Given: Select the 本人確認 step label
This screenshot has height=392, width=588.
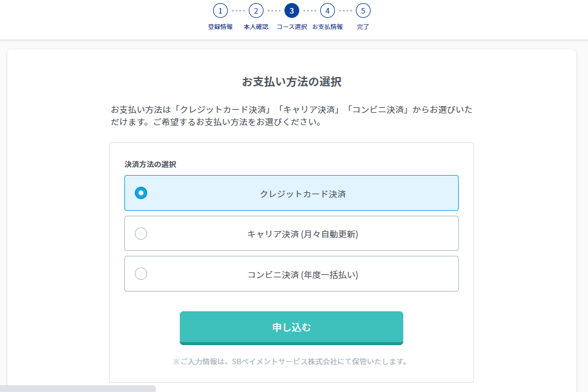Looking at the screenshot, I should click(x=256, y=27).
